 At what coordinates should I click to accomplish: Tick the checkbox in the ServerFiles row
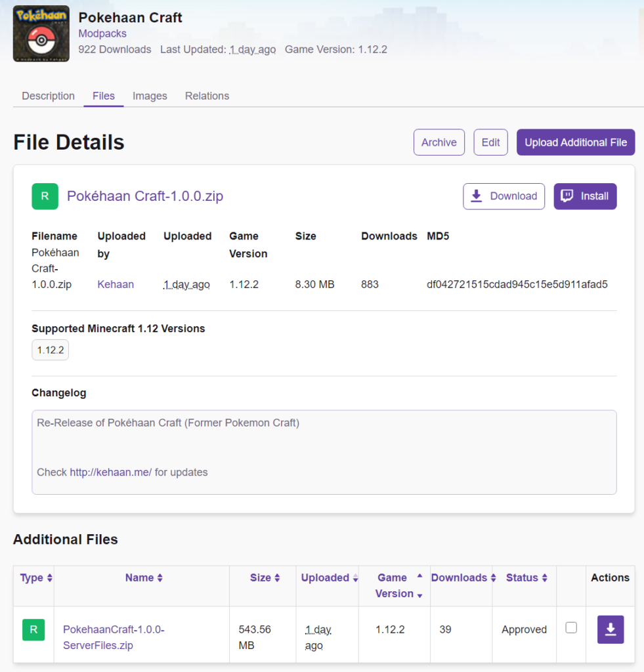[x=571, y=628]
